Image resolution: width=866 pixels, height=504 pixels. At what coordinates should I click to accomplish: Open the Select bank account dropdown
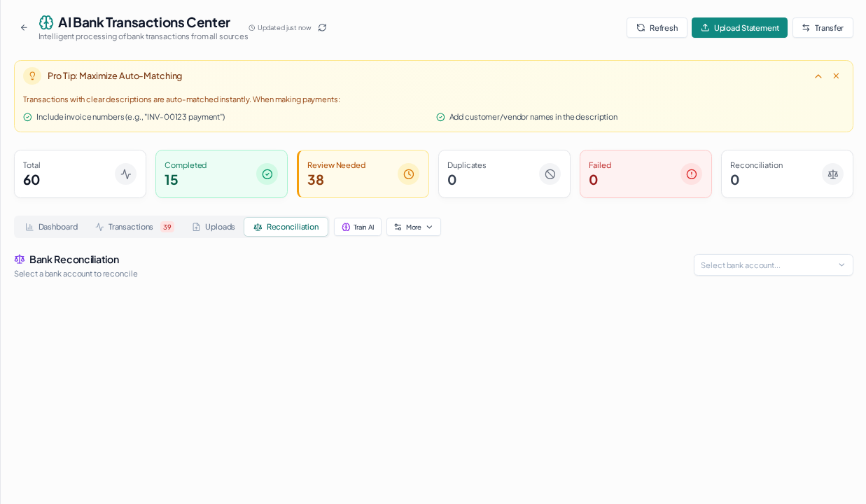[x=774, y=265]
